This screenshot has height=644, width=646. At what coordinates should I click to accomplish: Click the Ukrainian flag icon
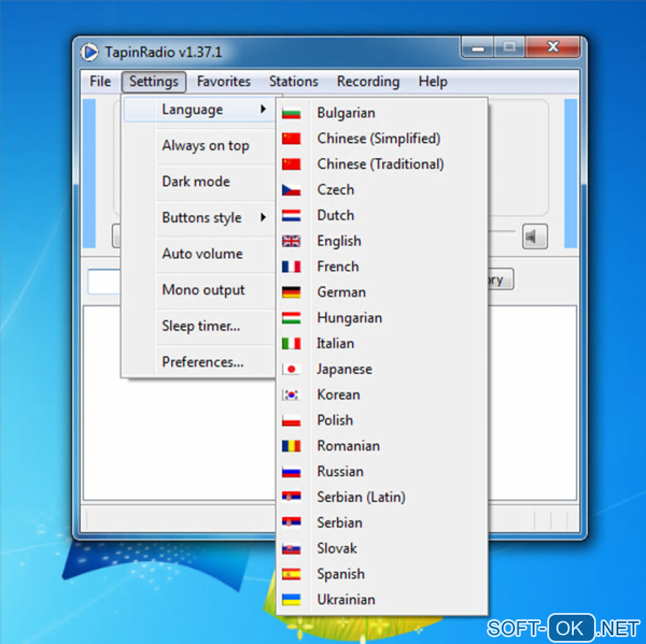click(x=291, y=600)
